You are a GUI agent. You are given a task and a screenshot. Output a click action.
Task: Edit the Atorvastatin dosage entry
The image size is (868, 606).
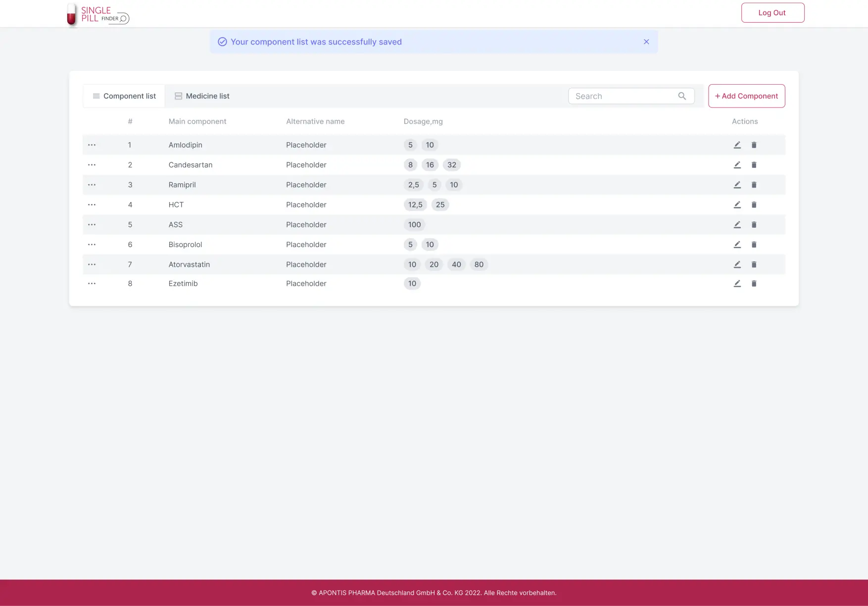point(737,264)
